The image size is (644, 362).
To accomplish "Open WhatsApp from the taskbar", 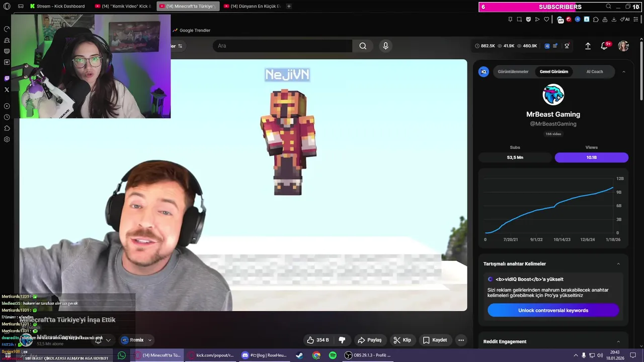I will [x=121, y=355].
